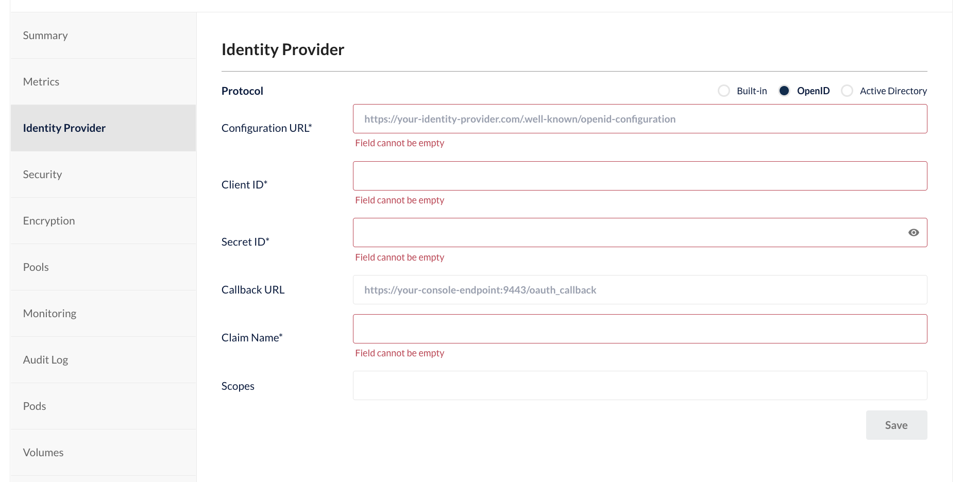This screenshot has width=980, height=482.
Task: Save the identity provider configuration
Action: tap(897, 425)
